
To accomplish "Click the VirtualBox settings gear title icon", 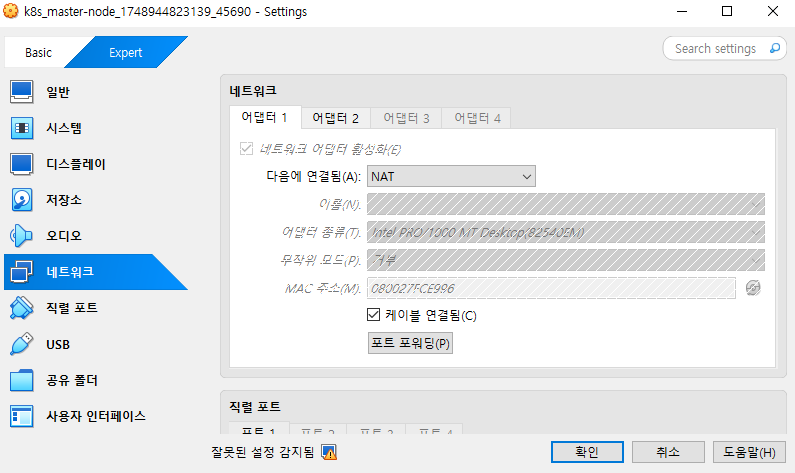I will tap(11, 11).
